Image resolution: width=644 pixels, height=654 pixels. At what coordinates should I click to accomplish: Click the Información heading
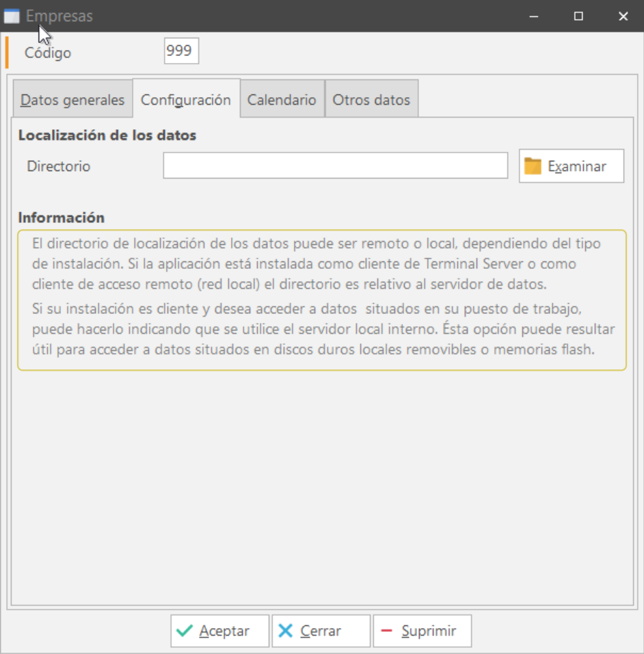[62, 218]
